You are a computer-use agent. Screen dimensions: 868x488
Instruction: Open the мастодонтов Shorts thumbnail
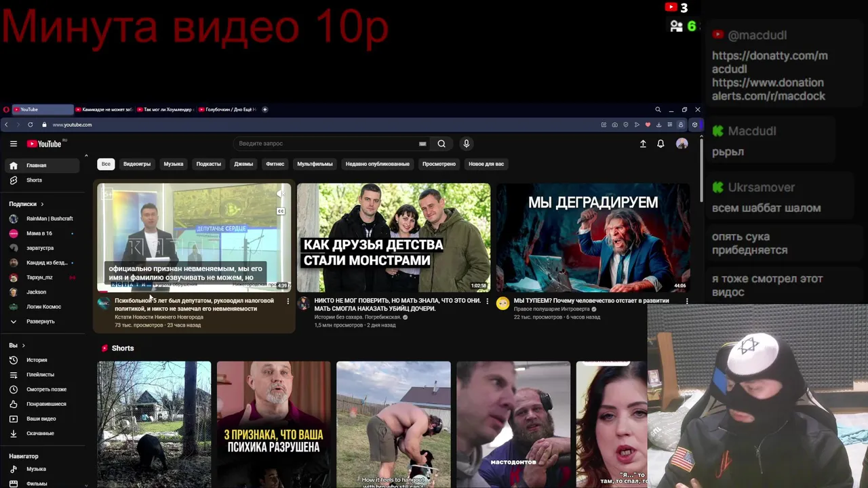[513, 424]
